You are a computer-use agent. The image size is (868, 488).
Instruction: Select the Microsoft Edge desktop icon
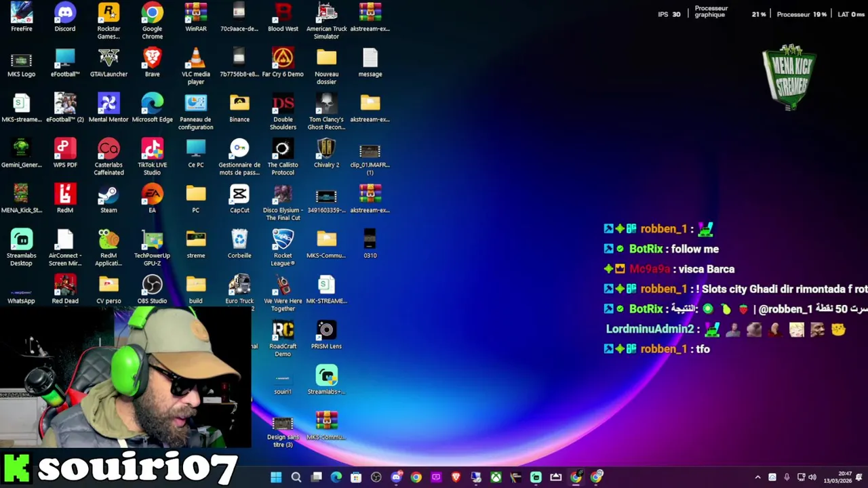tap(152, 108)
